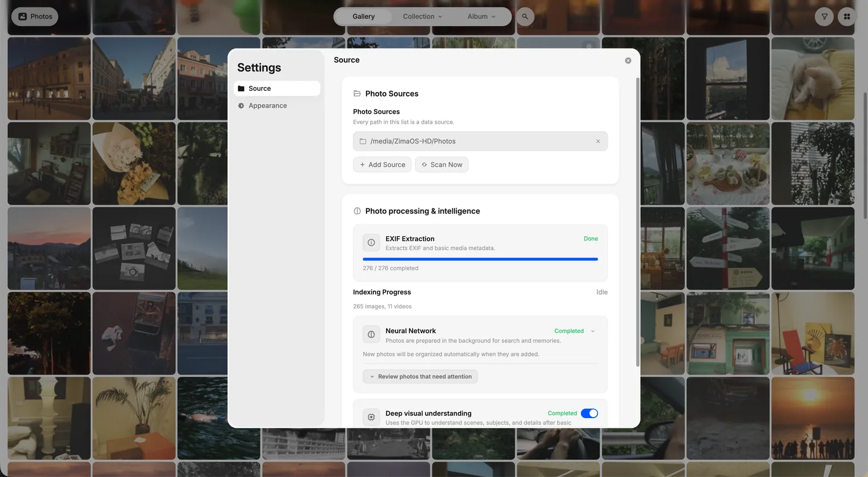Click the Appearance gear icon
The image size is (868, 477).
click(x=241, y=106)
